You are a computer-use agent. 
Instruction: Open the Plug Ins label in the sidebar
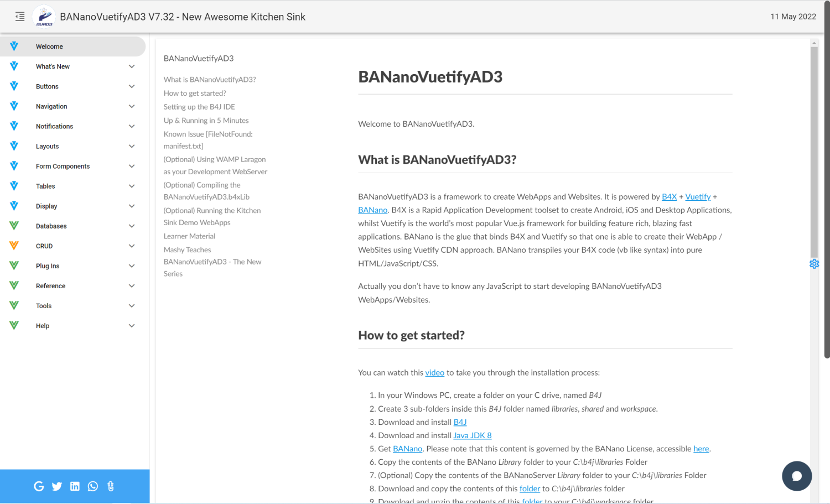[x=48, y=266]
